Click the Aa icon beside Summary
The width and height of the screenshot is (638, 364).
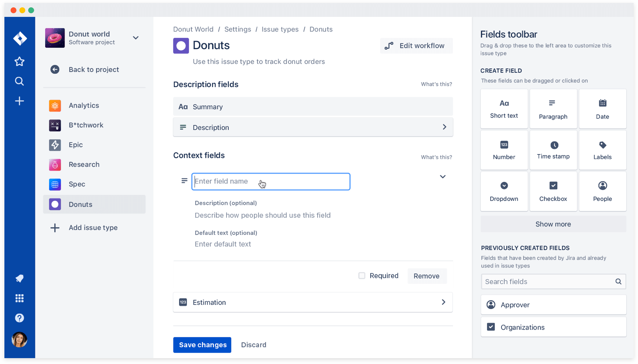[183, 107]
